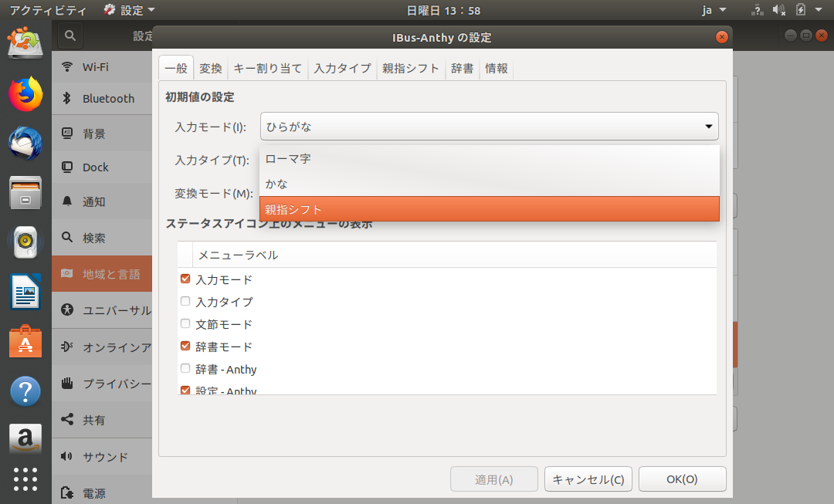Open the 入力モード ひらがな combo box
Screen dimensions: 834x504
click(x=489, y=127)
